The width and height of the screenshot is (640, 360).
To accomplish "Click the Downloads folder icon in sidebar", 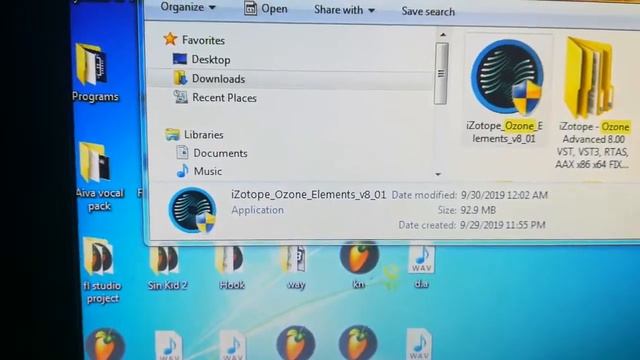I will point(180,78).
